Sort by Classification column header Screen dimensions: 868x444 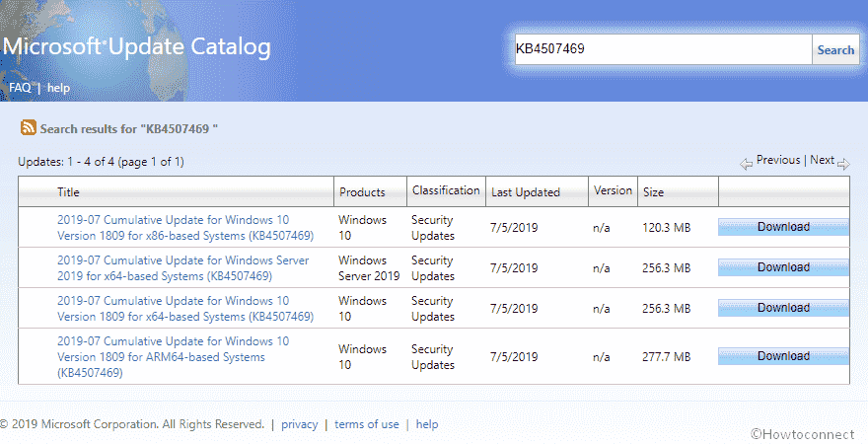click(446, 189)
